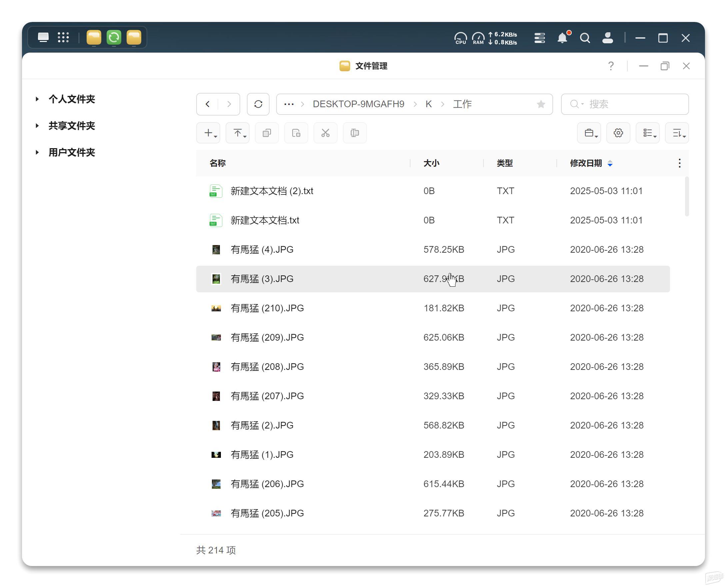Open the new item plus dropdown
Screen dimensions: 727x588
coord(208,133)
